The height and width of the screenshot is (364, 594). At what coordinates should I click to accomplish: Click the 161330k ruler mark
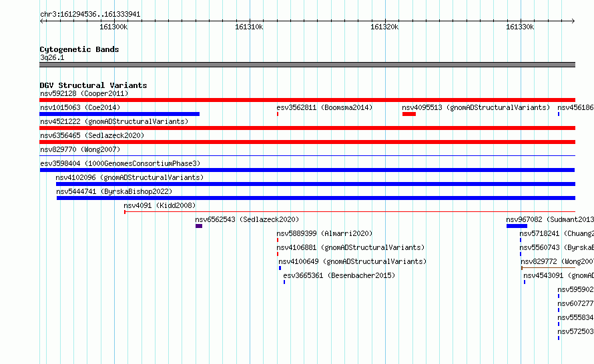pyautogui.click(x=520, y=27)
